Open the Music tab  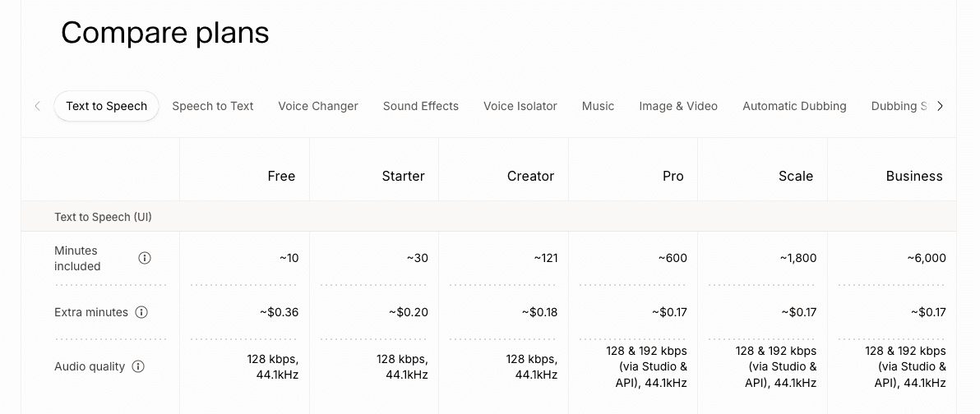pyautogui.click(x=599, y=106)
